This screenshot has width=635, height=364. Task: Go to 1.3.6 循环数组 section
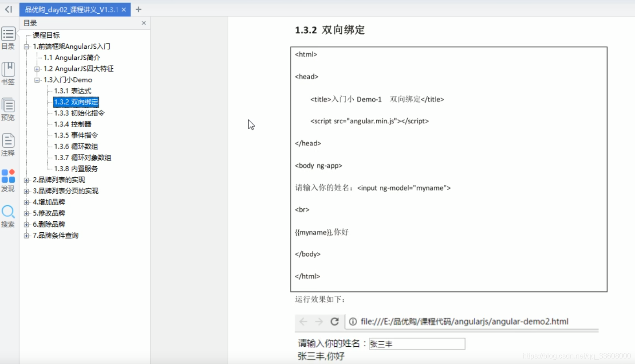click(76, 146)
